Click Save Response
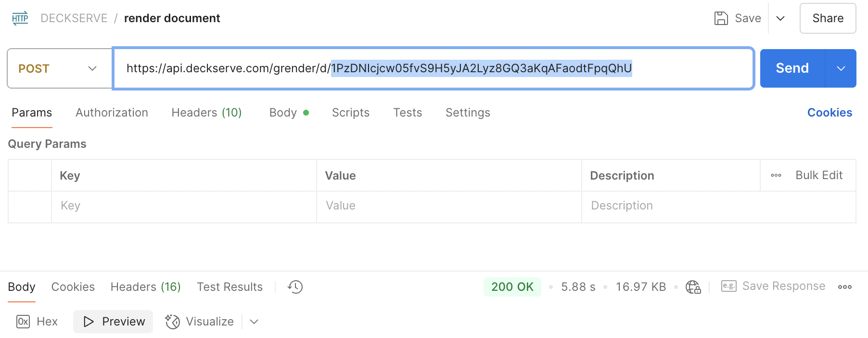The height and width of the screenshot is (338, 868). (x=784, y=286)
